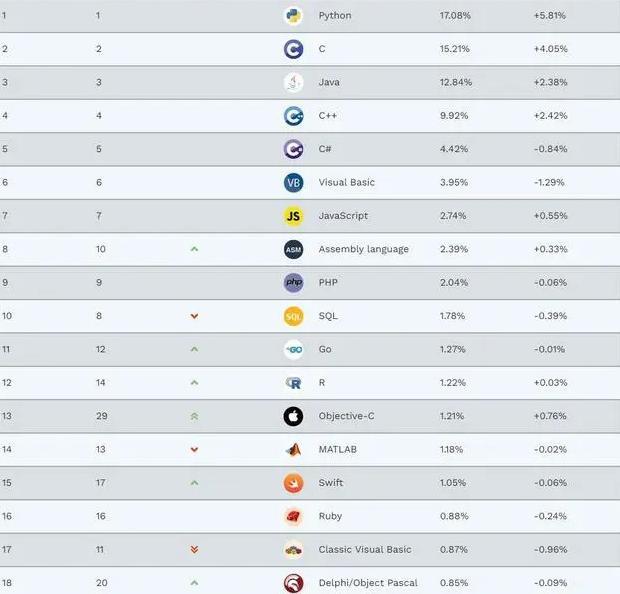Image resolution: width=620 pixels, height=594 pixels.
Task: Click the Python logo icon
Action: click(293, 16)
